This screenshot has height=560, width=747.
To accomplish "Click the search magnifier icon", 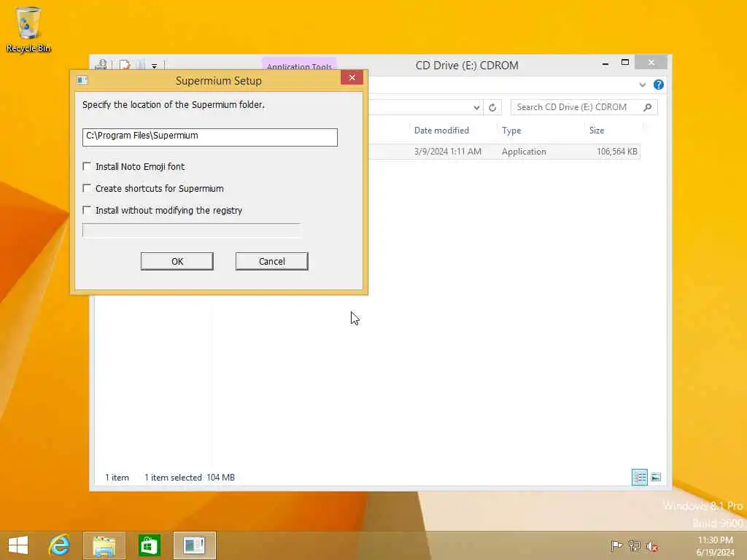I will pyautogui.click(x=648, y=107).
